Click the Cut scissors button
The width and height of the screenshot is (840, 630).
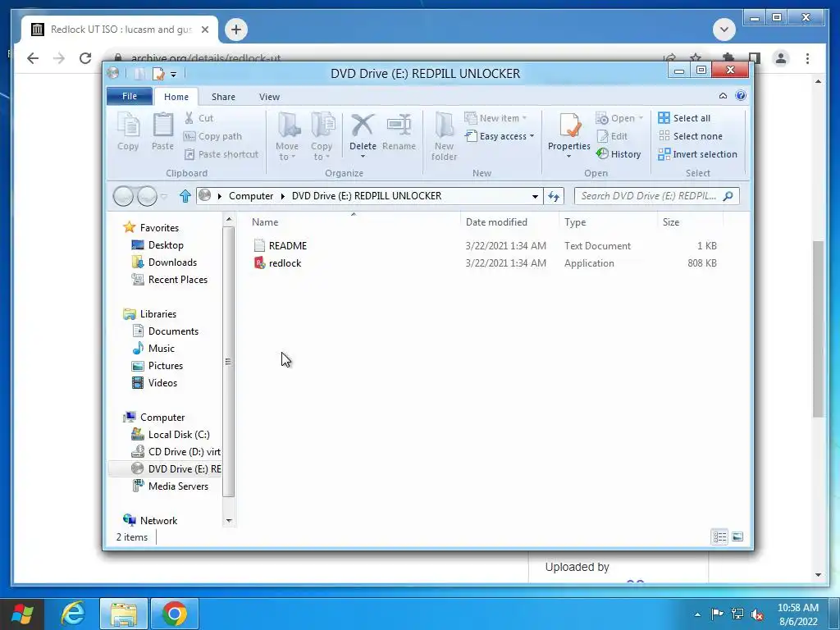click(199, 118)
